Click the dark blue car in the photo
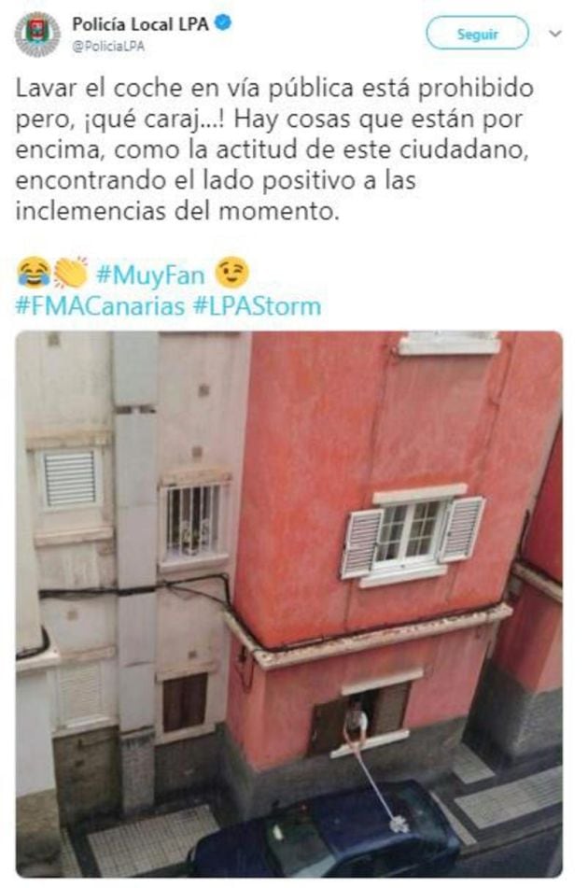The width and height of the screenshot is (588, 888). tap(326, 831)
